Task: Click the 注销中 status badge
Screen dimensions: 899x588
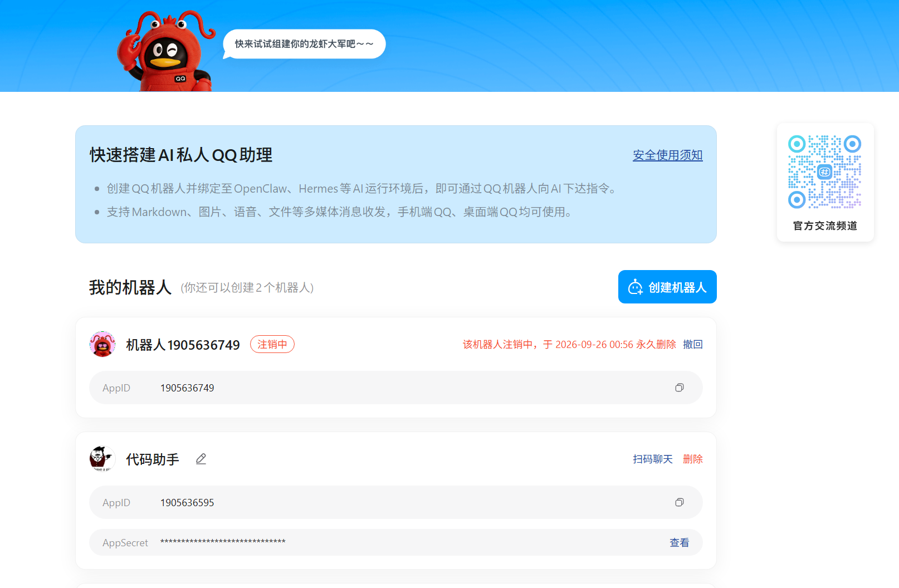Action: pos(272,344)
